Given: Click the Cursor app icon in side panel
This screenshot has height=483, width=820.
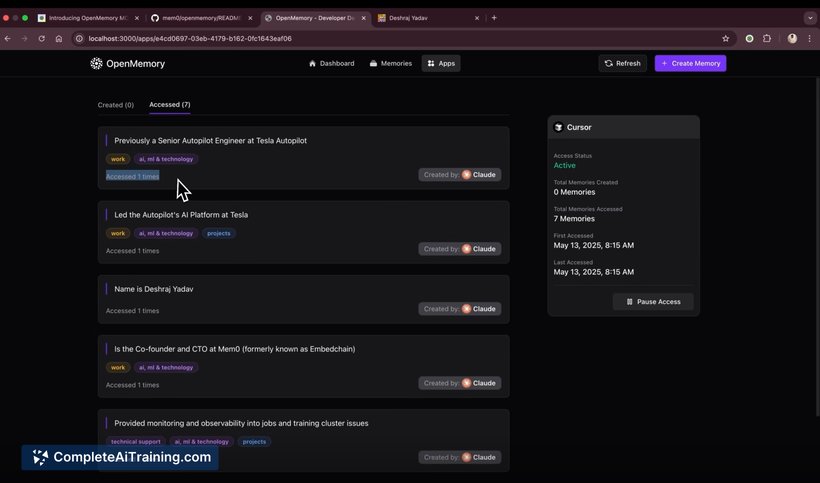Looking at the screenshot, I should (559, 127).
